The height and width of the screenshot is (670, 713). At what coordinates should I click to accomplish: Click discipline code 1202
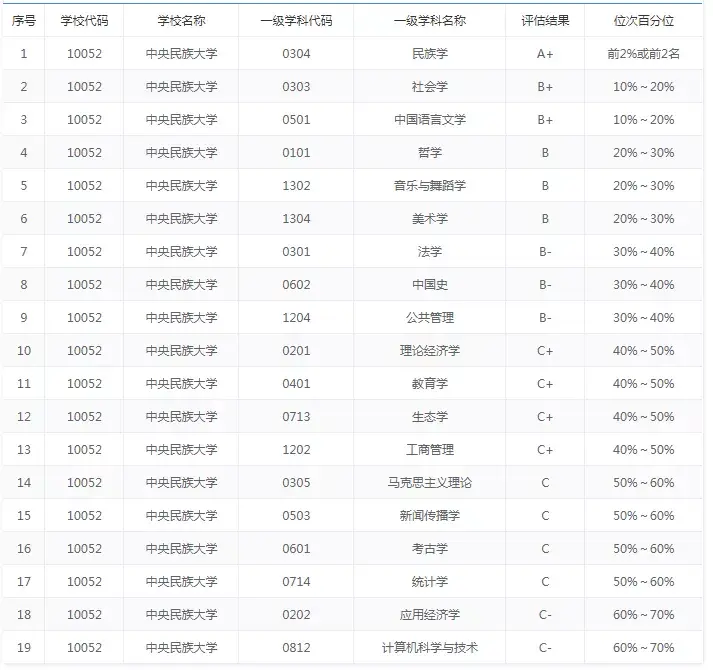(296, 449)
